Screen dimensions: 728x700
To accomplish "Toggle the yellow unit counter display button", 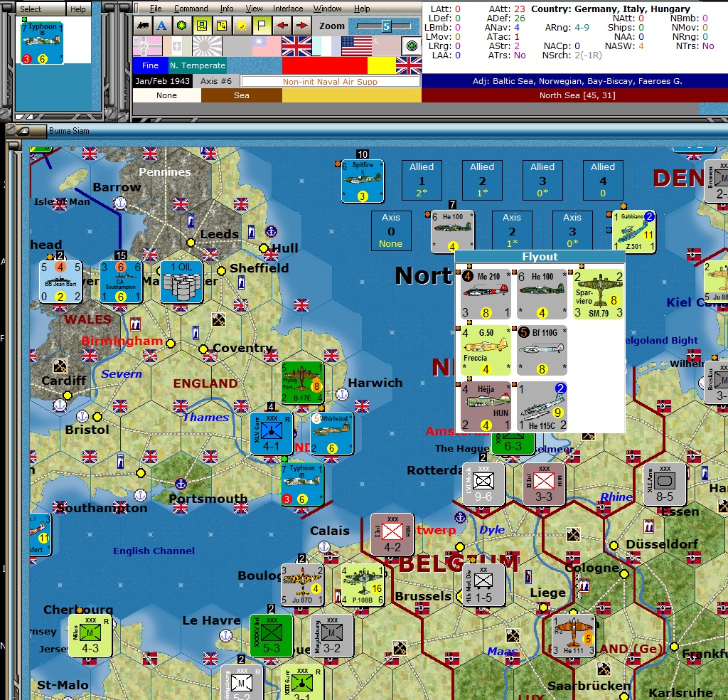I will 201,26.
